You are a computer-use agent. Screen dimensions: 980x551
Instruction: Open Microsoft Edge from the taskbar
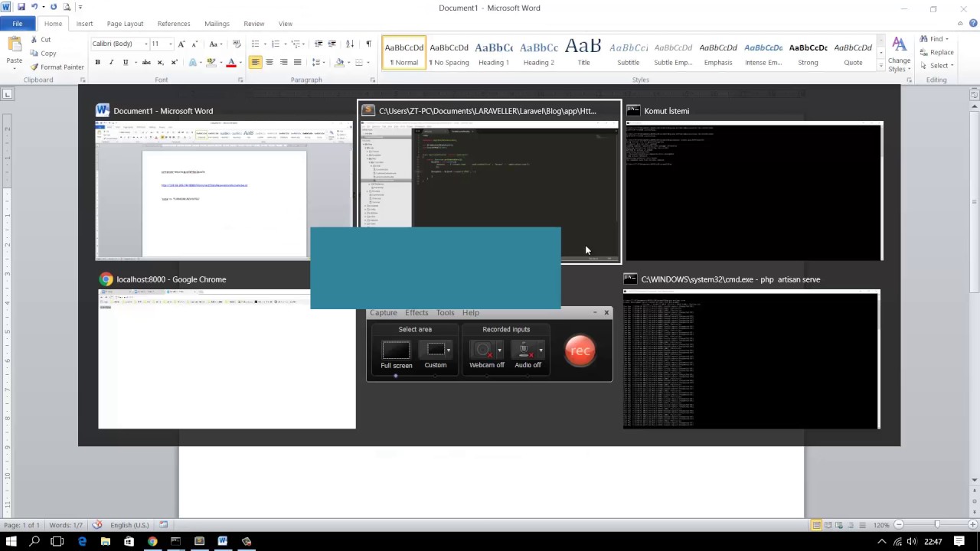pyautogui.click(x=82, y=541)
